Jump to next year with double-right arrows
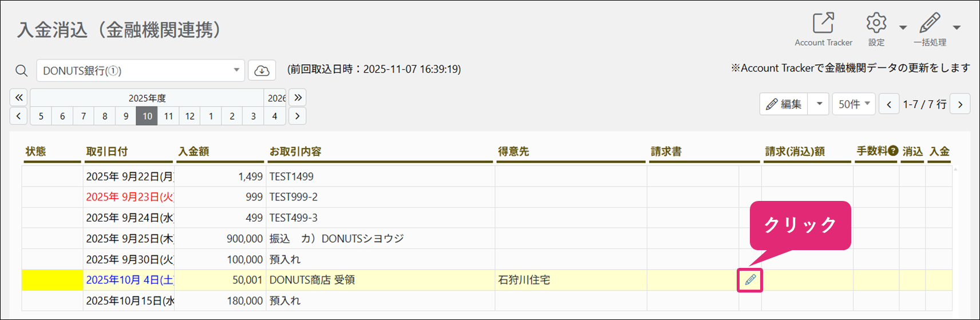The image size is (980, 320). (x=298, y=97)
